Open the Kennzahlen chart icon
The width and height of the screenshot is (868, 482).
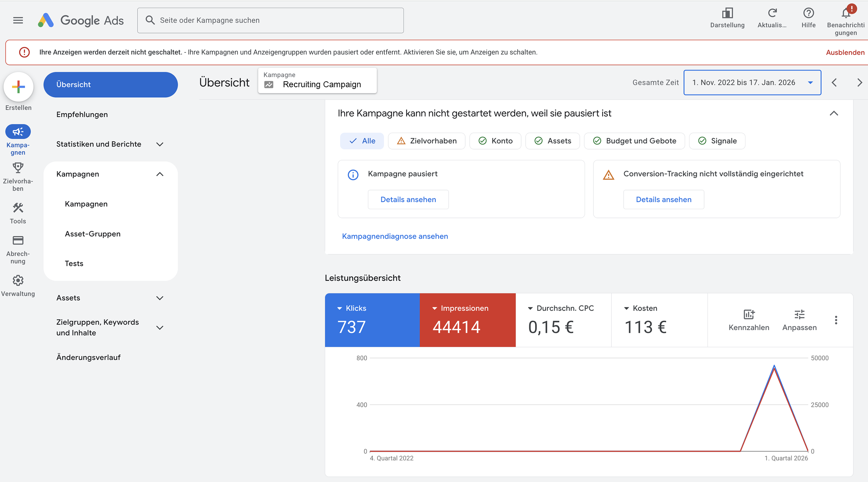coord(749,314)
